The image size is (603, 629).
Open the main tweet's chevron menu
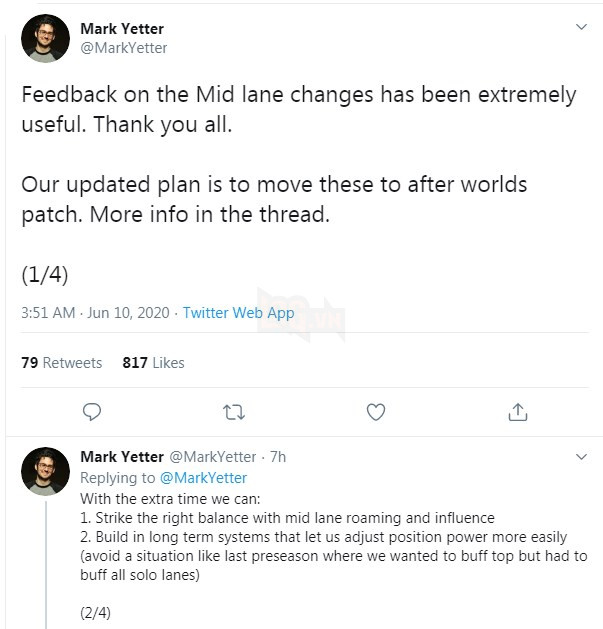[581, 26]
